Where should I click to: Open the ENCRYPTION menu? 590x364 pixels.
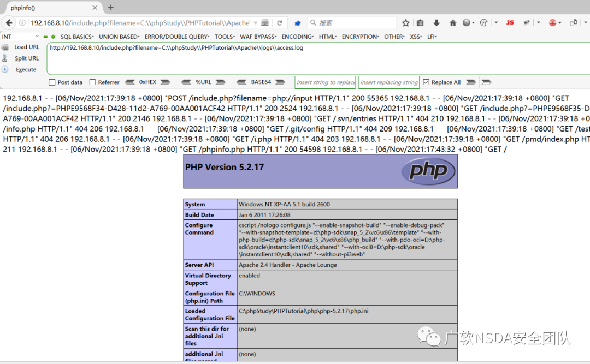361,37
